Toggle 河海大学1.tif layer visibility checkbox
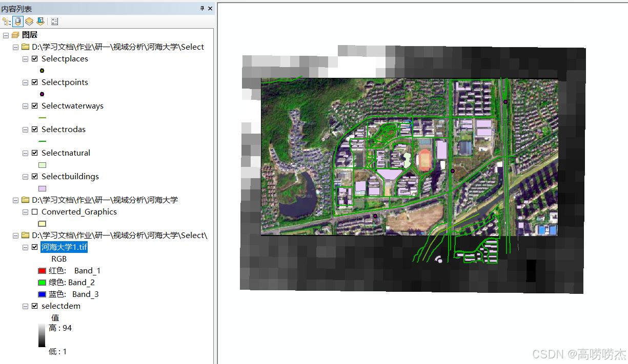The width and height of the screenshot is (628, 364). pyautogui.click(x=35, y=247)
